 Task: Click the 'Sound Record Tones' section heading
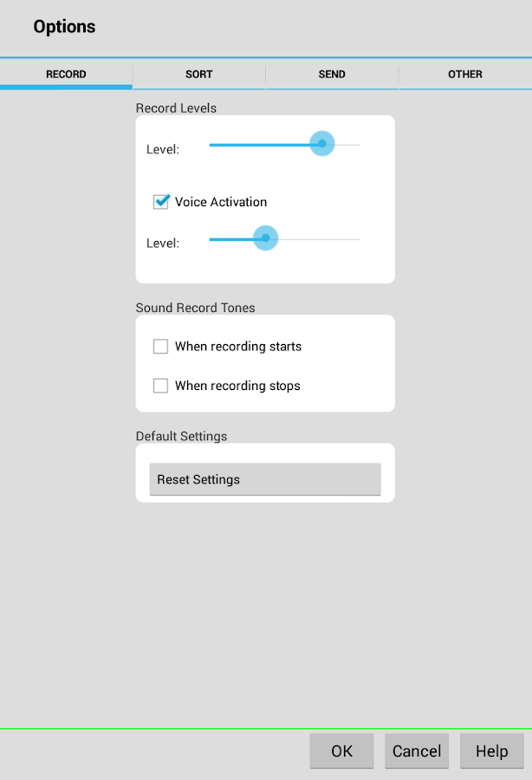point(195,308)
